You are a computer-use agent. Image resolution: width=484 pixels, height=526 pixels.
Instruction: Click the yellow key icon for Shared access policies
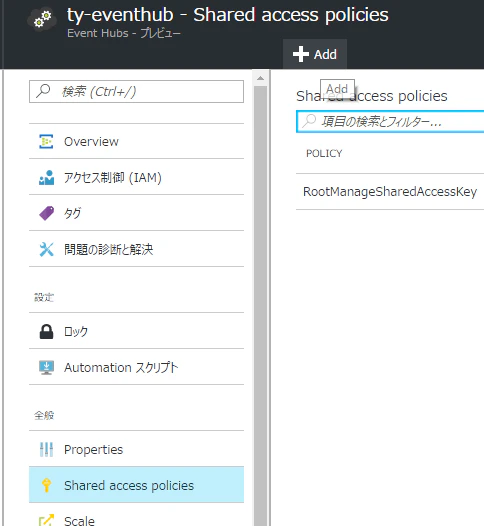[x=46, y=485]
